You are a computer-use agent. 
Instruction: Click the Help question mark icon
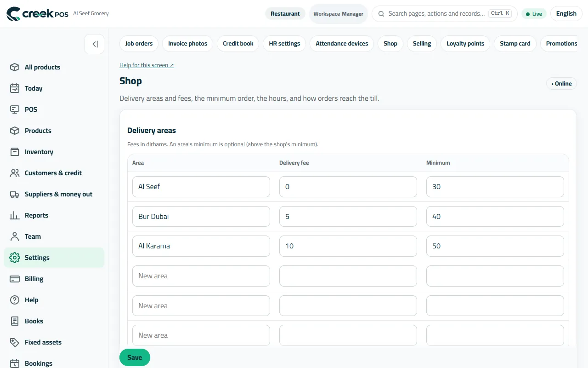(x=15, y=300)
